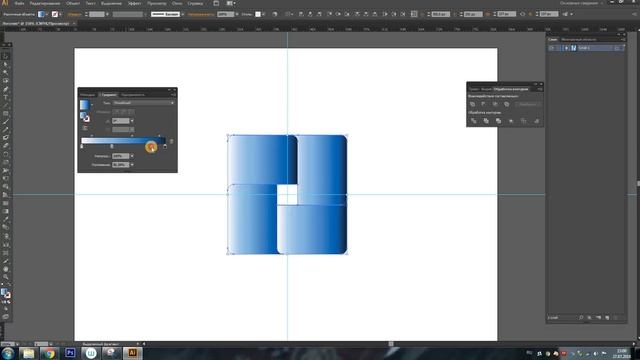This screenshot has width=640, height=360.
Task: Switch to the Монтажные области tab
Action: click(x=578, y=40)
